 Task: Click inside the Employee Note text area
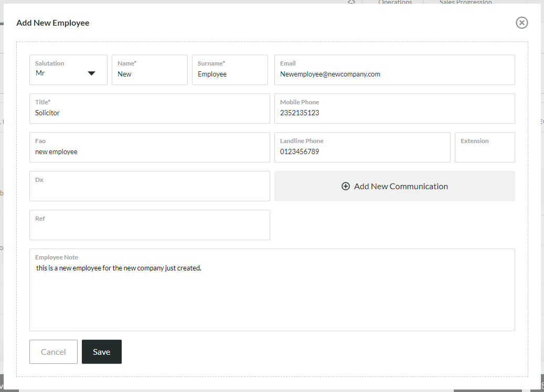(272, 290)
